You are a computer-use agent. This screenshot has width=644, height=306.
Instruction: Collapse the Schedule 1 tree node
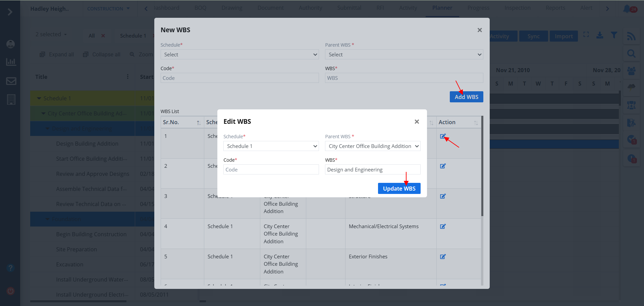point(39,98)
